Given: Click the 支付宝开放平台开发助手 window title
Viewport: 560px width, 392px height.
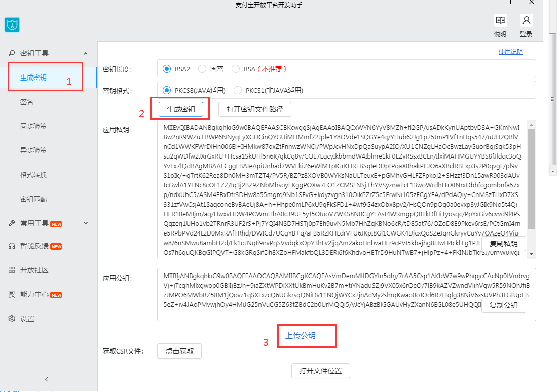Looking at the screenshot, I should [x=269, y=5].
